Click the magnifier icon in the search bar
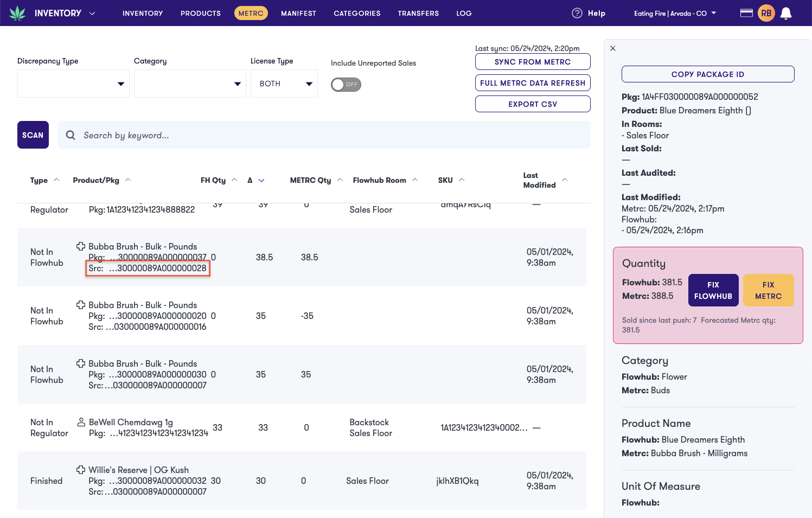 tap(71, 135)
